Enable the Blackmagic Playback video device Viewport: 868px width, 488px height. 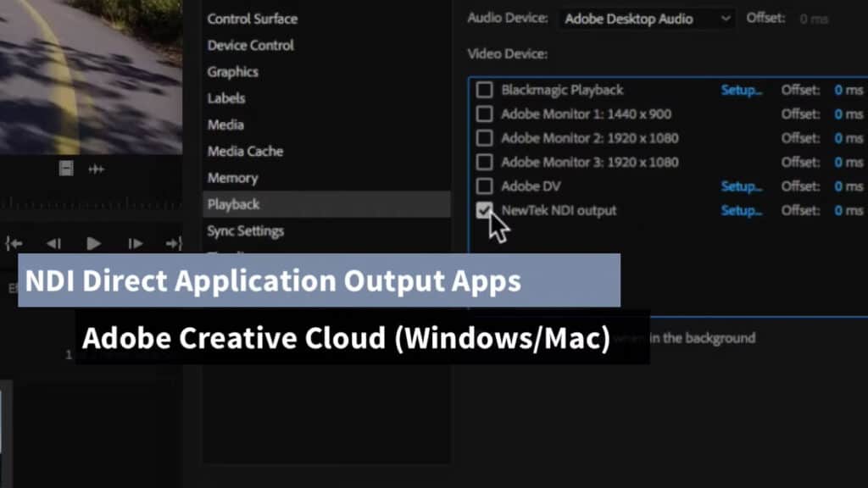tap(484, 90)
